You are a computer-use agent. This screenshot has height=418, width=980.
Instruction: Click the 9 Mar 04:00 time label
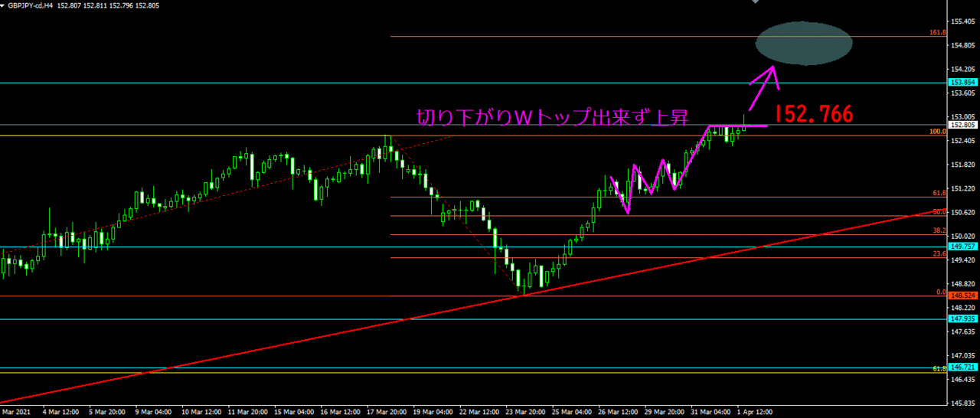coord(155,411)
